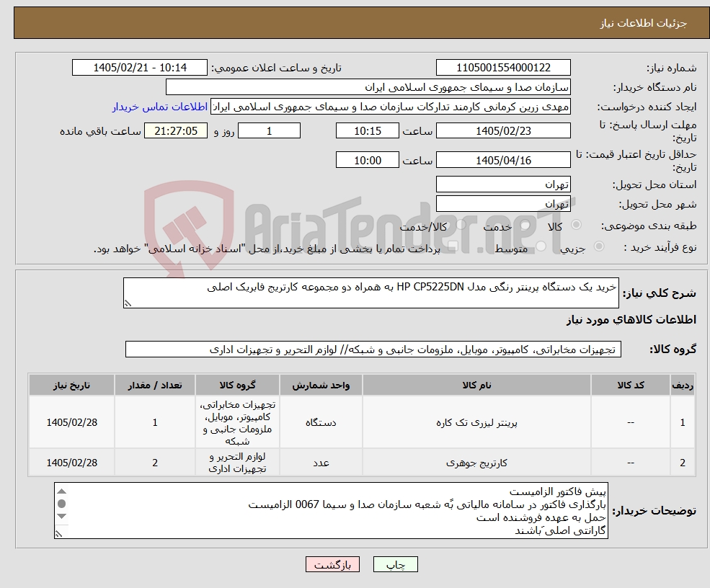Click the printer row goods group cell
The image size is (710, 588).
[x=237, y=422]
